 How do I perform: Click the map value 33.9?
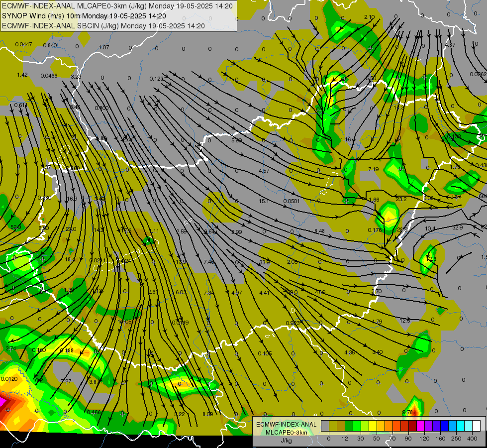[264, 262]
